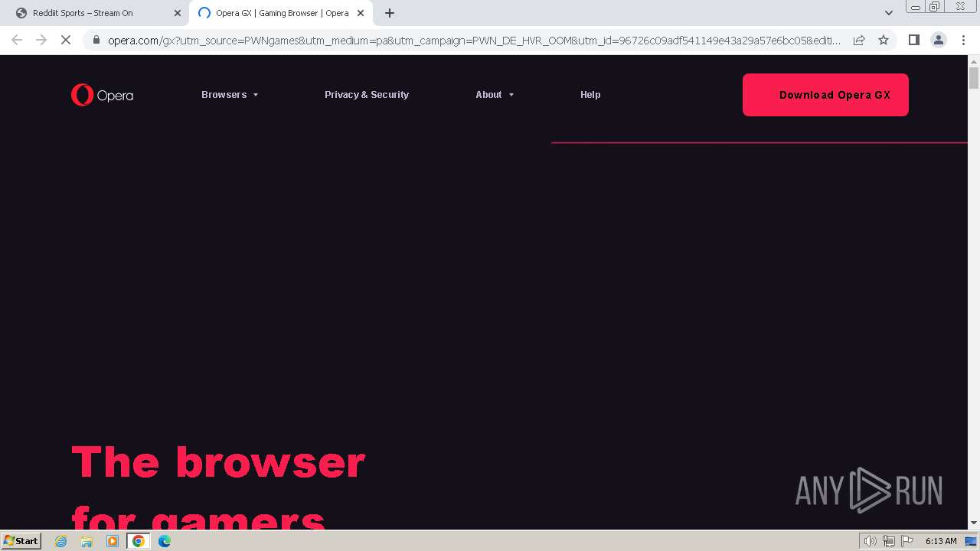Launch Microsoft Edge from taskbar

(x=165, y=541)
